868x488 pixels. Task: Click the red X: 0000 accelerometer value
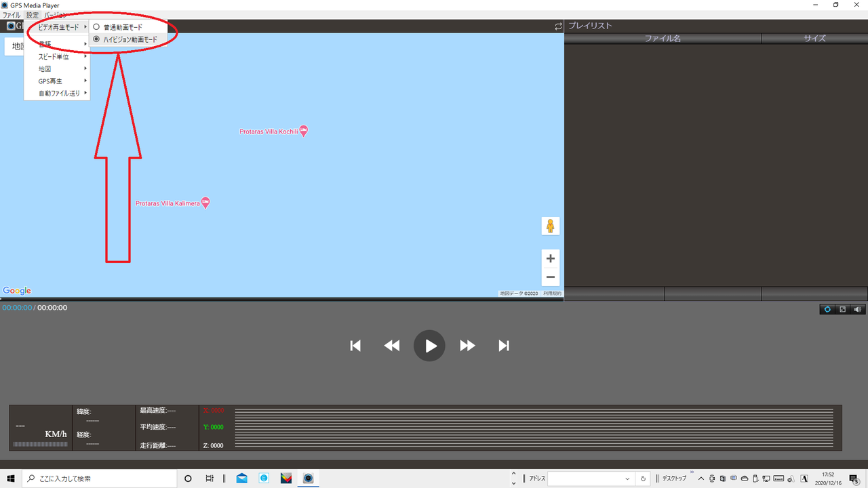tap(213, 411)
